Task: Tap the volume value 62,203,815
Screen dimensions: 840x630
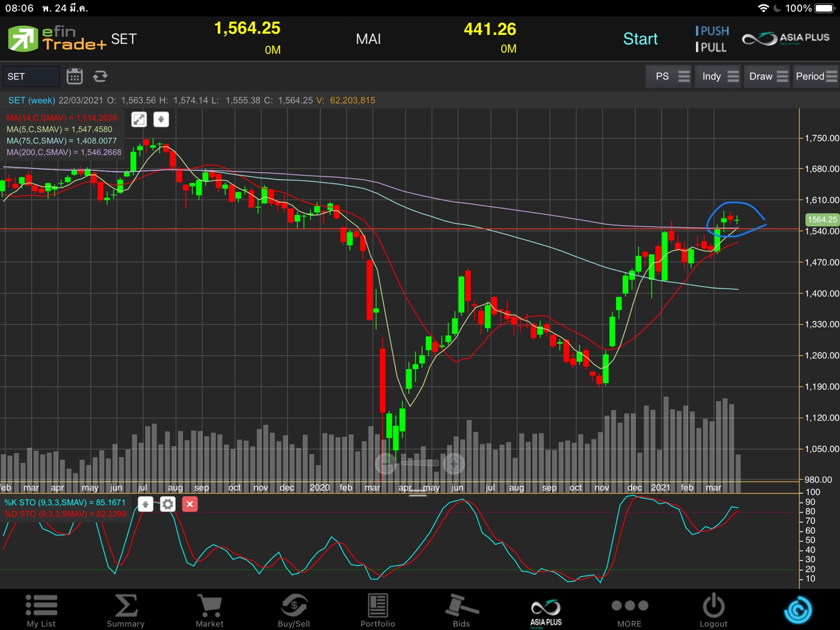Action: 353,100
